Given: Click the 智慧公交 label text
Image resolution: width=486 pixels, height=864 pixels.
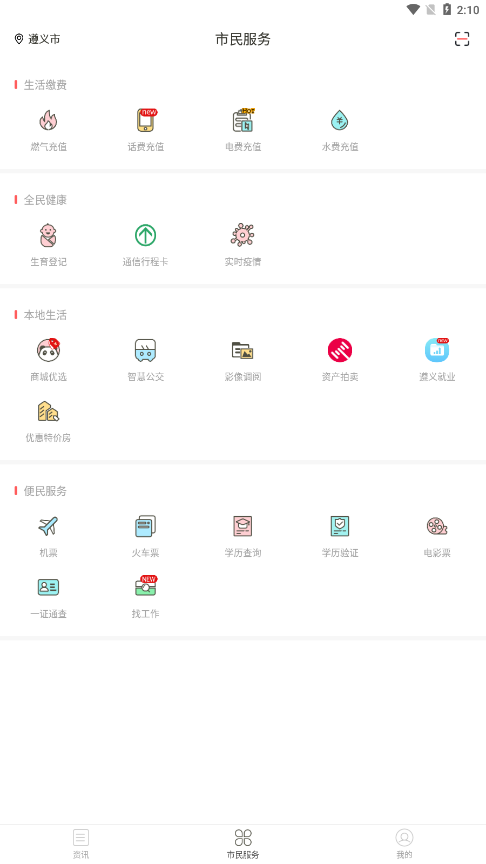Looking at the screenshot, I should click(x=145, y=377).
